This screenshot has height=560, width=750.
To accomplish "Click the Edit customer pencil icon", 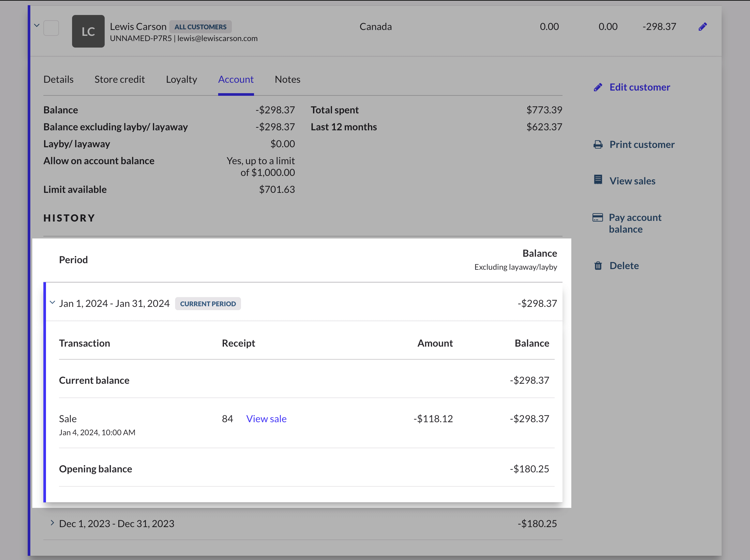I will [x=598, y=87].
